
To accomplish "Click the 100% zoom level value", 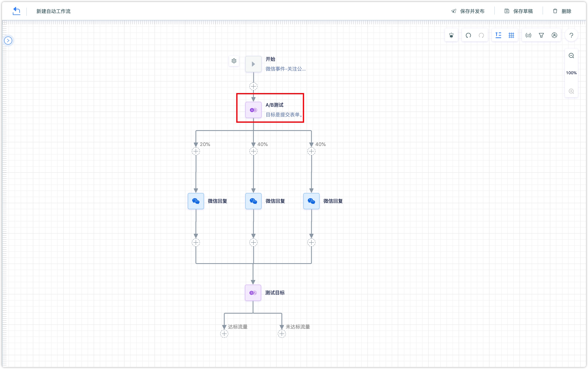I will click(571, 73).
